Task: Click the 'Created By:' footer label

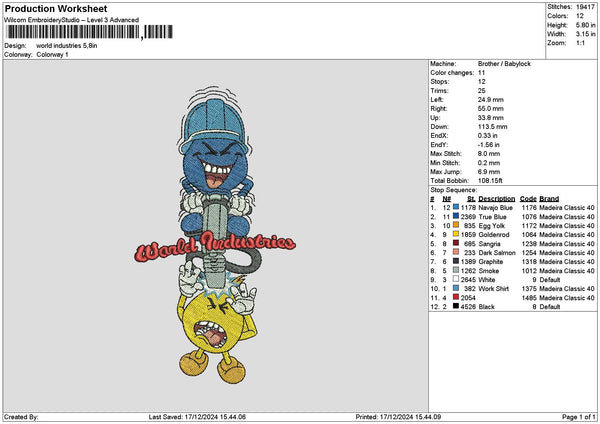Action: pos(21,417)
